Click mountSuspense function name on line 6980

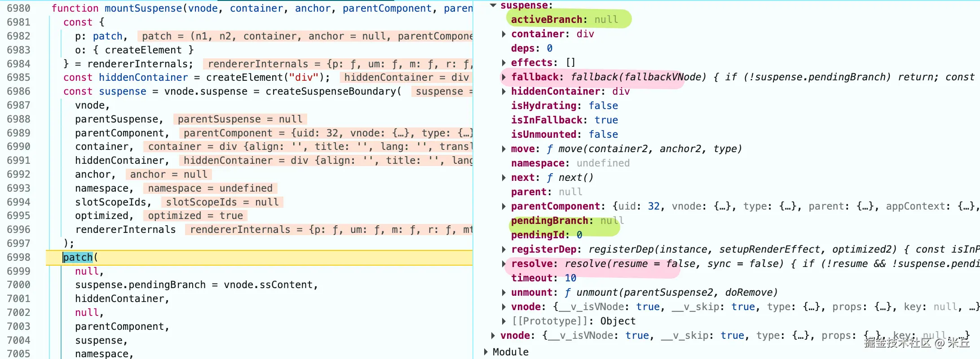[143, 8]
